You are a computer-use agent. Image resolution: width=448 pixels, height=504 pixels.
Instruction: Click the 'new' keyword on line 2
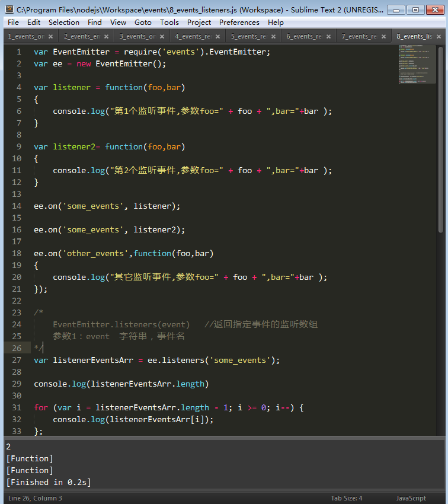click(x=84, y=63)
